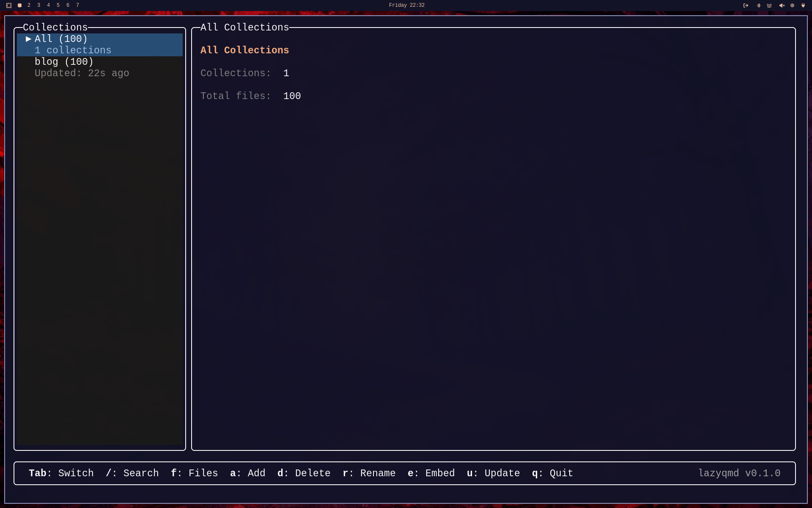812x508 pixels.
Task: Click the network antenna icon
Action: [769, 6]
